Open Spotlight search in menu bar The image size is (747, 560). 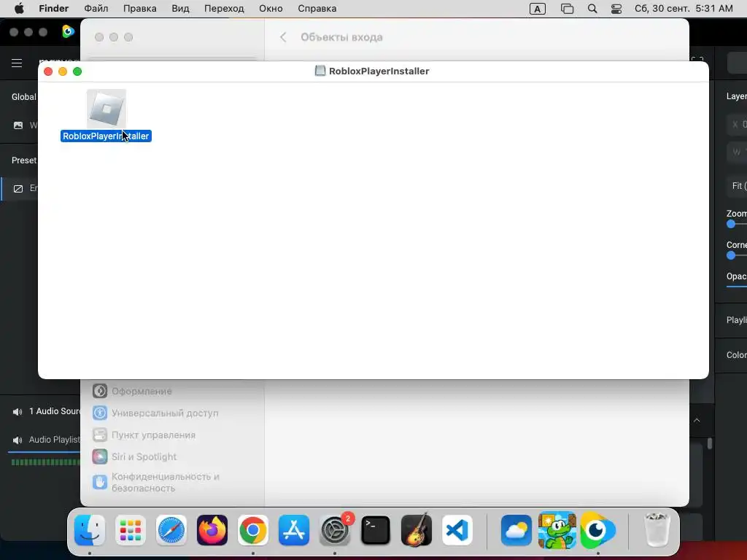(x=592, y=9)
